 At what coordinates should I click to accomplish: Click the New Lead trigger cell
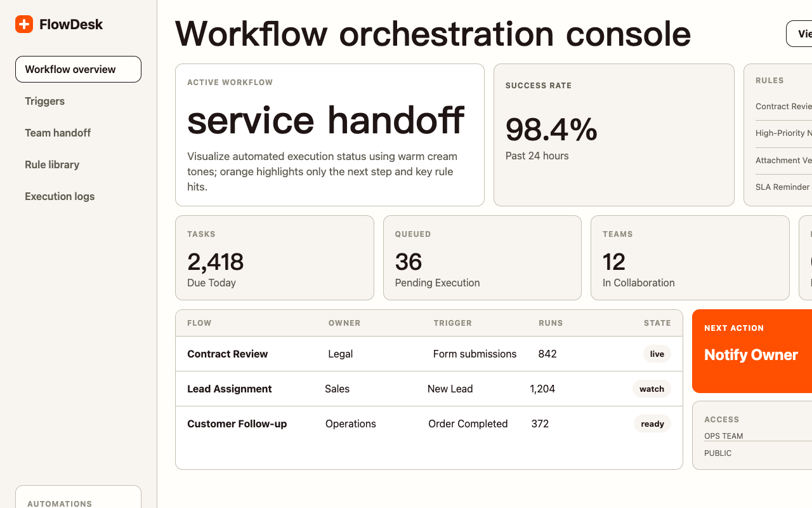tap(450, 389)
